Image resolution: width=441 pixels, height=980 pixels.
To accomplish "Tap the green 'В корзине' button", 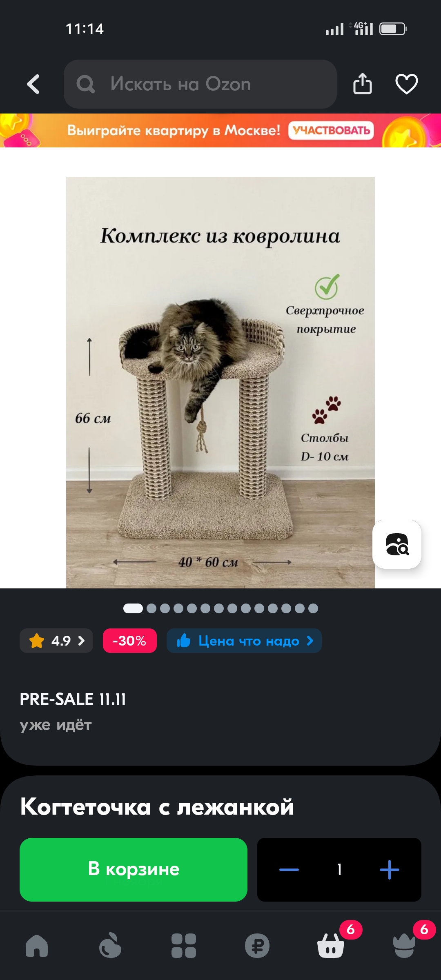I will pos(134,870).
